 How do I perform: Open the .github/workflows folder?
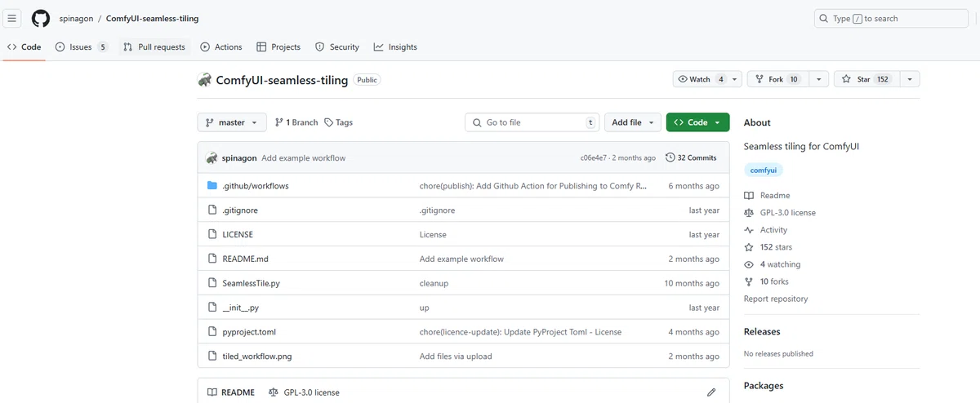click(x=255, y=186)
